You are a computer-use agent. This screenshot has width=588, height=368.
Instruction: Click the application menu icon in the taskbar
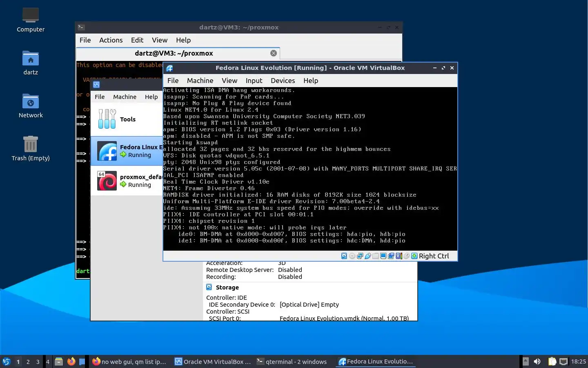click(6, 361)
